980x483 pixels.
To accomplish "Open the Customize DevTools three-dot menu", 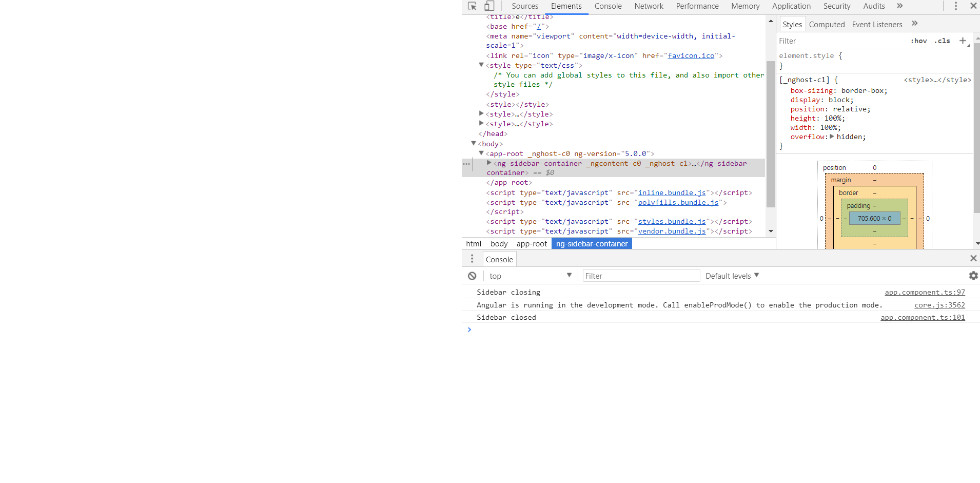I will pos(955,6).
